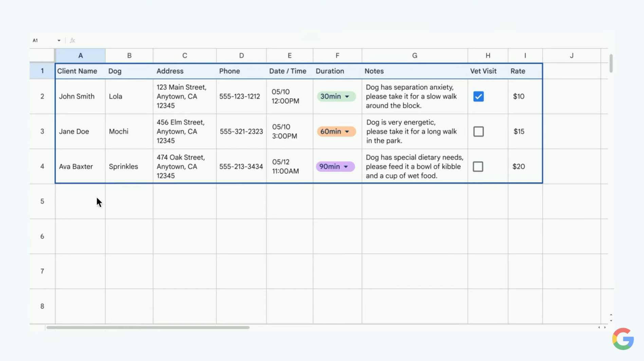
Task: Select column G header
Action: click(415, 56)
